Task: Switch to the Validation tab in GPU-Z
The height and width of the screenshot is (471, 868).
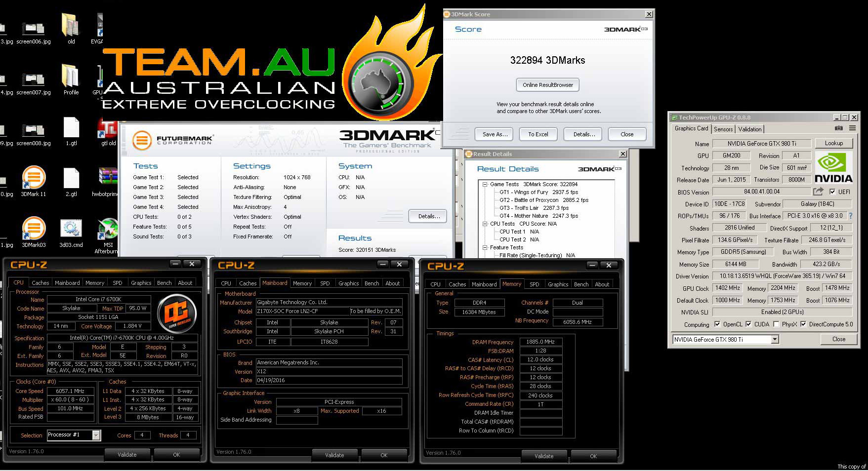Action: (x=750, y=129)
